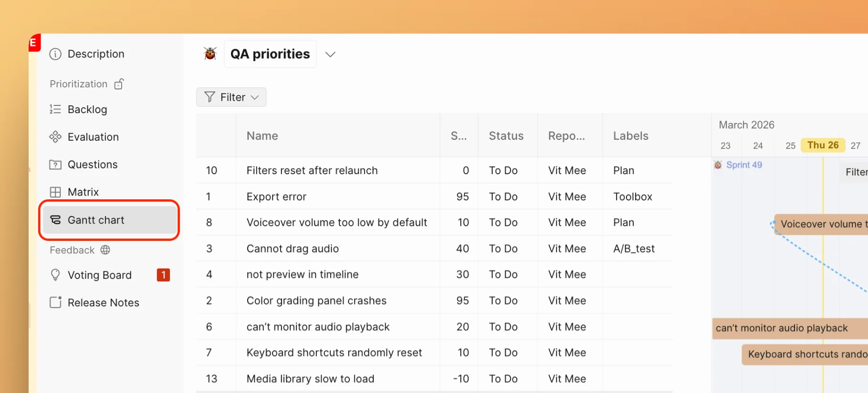This screenshot has width=868, height=393.
Task: Click the Evaluation diamond icon
Action: point(55,137)
